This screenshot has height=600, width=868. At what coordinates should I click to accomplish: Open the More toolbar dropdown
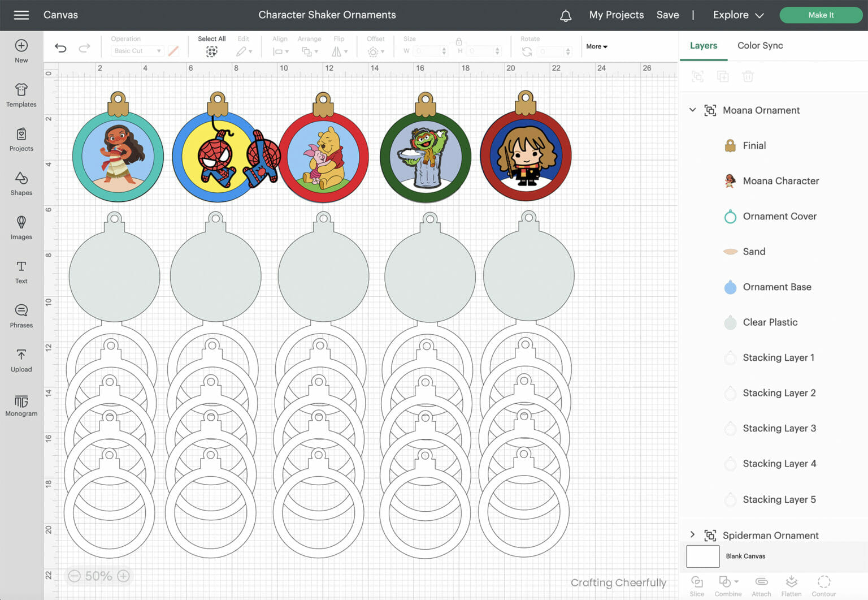(x=597, y=46)
